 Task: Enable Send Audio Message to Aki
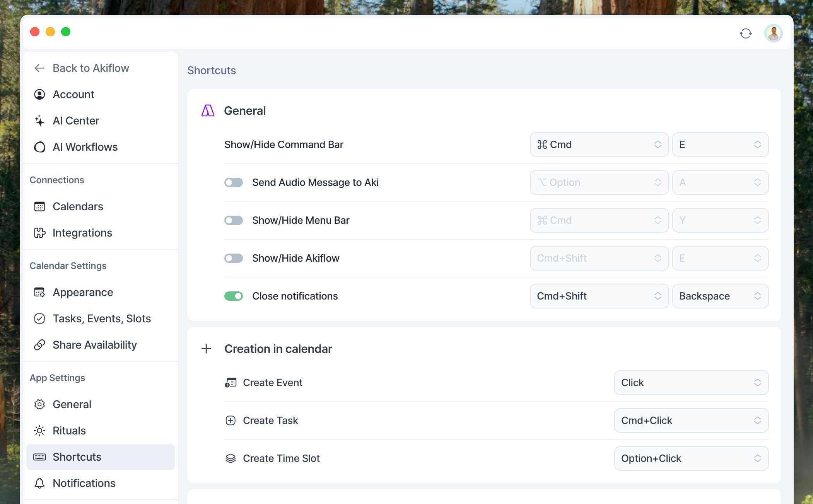coord(234,182)
